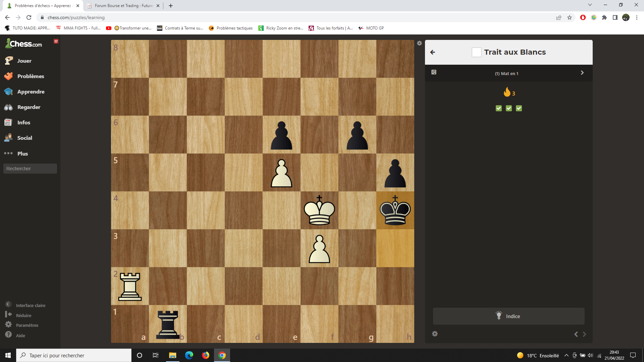Expand the Mat en 1 theme chevron

(x=582, y=73)
